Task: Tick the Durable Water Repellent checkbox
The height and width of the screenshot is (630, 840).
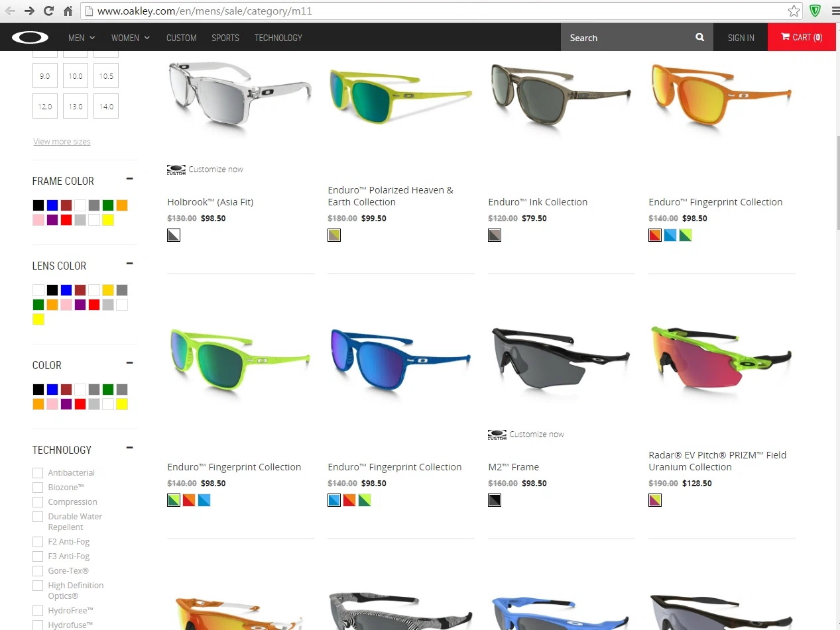Action: pyautogui.click(x=38, y=517)
